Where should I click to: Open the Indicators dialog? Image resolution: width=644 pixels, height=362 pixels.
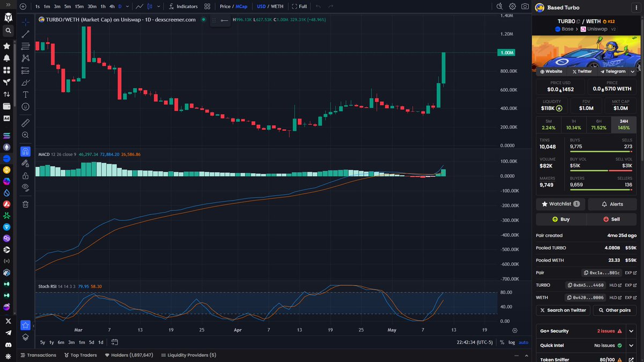[182, 6]
